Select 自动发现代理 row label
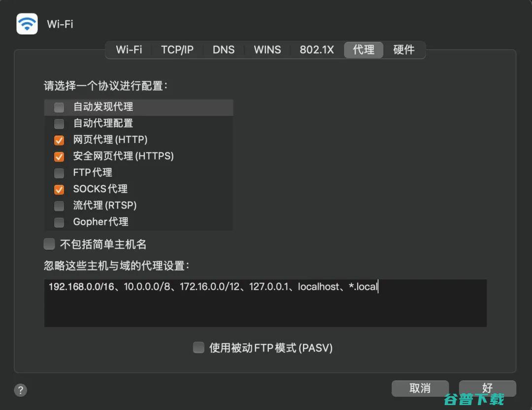The width and height of the screenshot is (532, 410). (103, 106)
